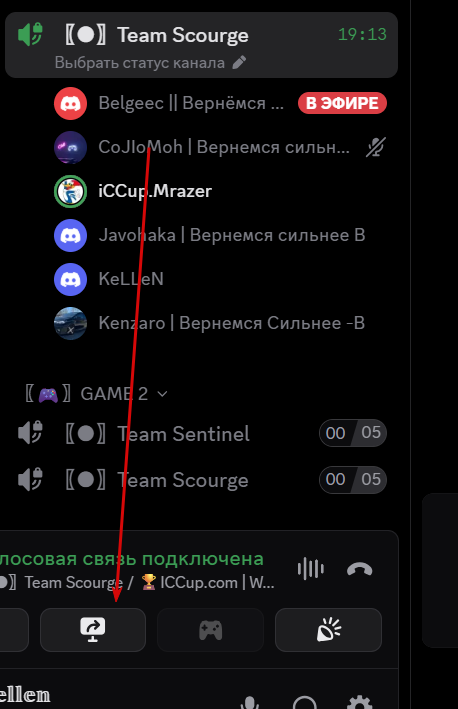The width and height of the screenshot is (458, 709).
Task: Toggle noise suppression waveform icon
Action: (311, 569)
